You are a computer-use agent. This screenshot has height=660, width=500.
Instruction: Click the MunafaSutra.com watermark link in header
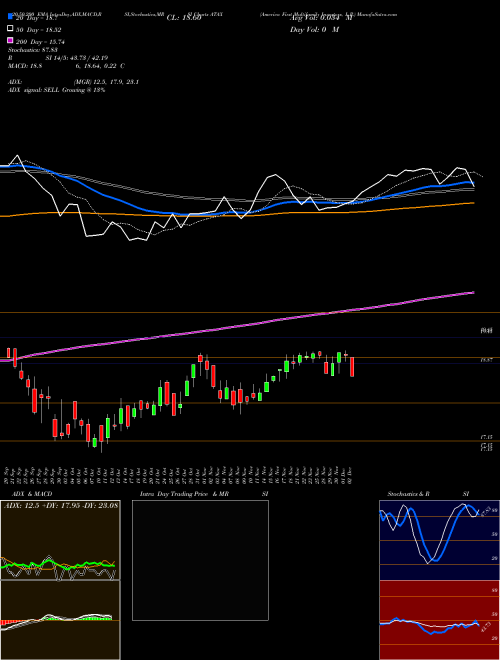377,14
